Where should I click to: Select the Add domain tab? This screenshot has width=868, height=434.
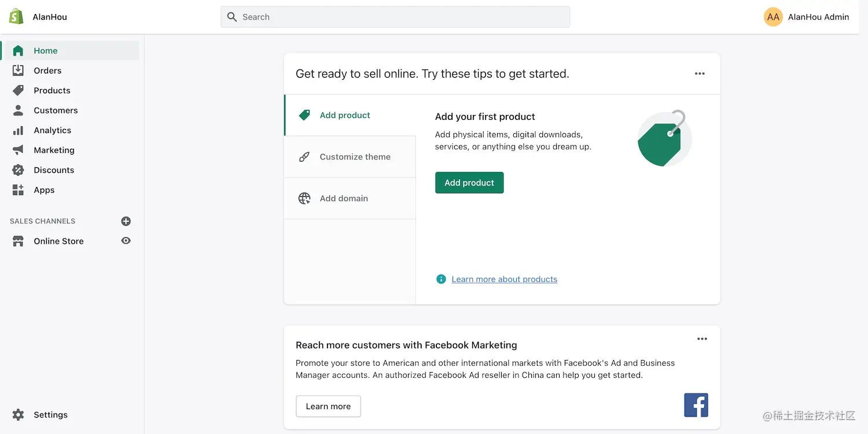point(344,198)
